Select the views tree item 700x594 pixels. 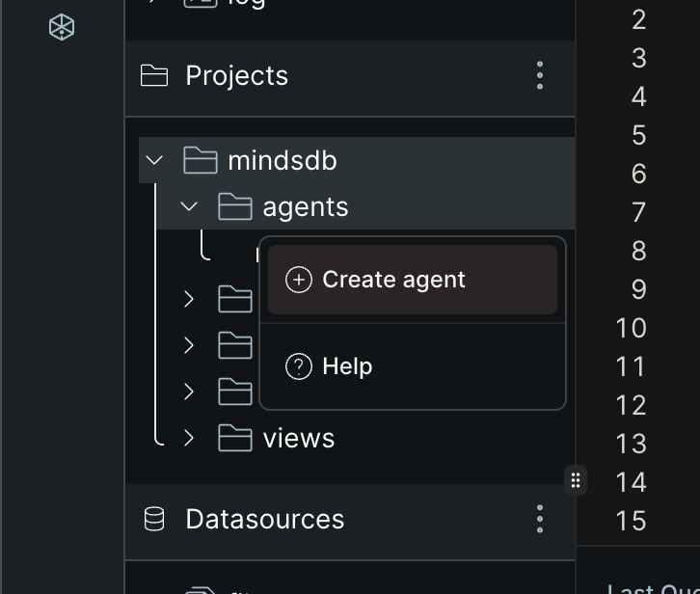pyautogui.click(x=299, y=438)
